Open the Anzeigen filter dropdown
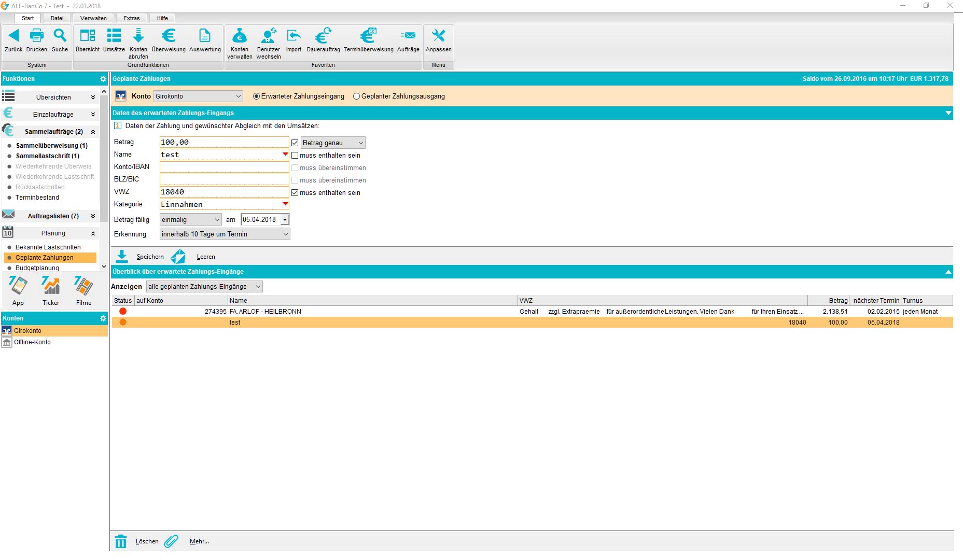This screenshot has width=963, height=560. [204, 287]
